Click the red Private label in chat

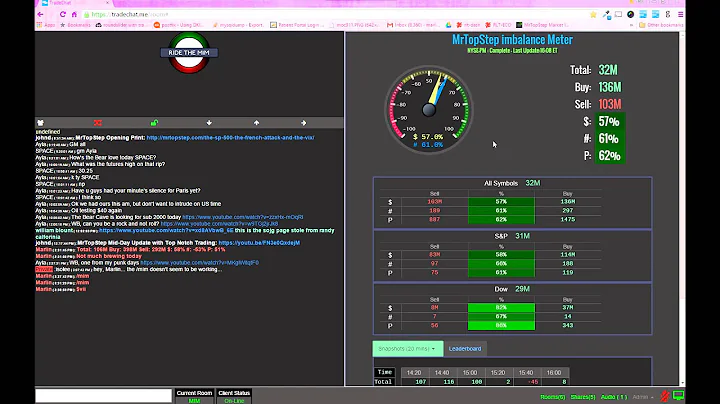(44, 269)
